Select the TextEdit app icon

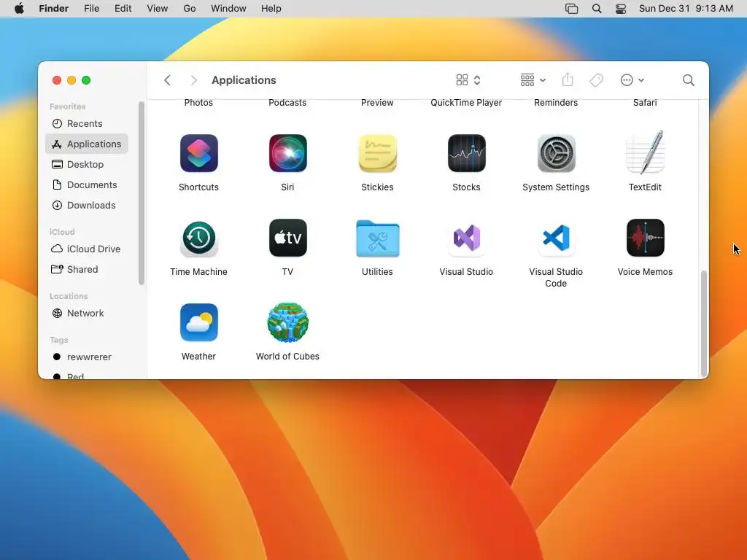(645, 152)
